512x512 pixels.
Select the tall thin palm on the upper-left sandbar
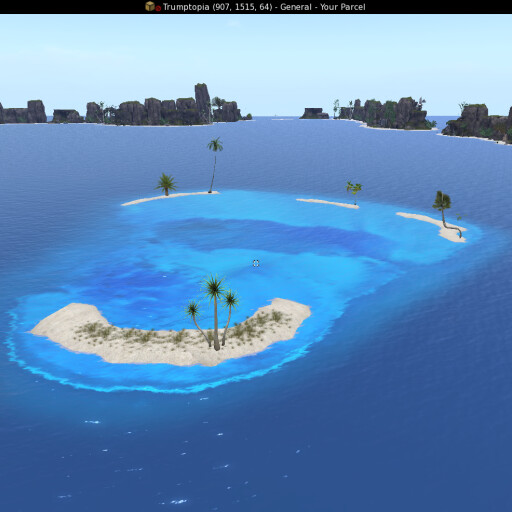coord(214,164)
